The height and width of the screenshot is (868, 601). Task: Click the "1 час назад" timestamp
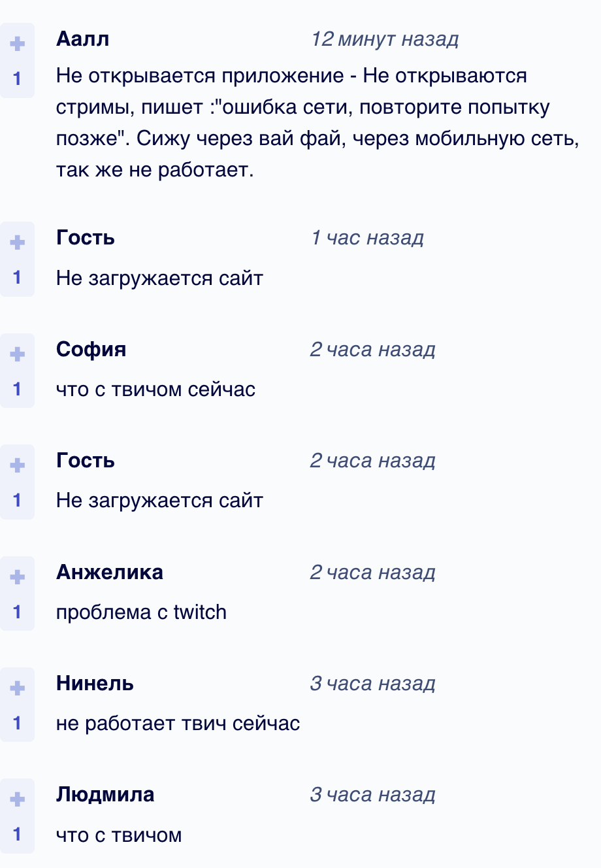[x=367, y=238]
